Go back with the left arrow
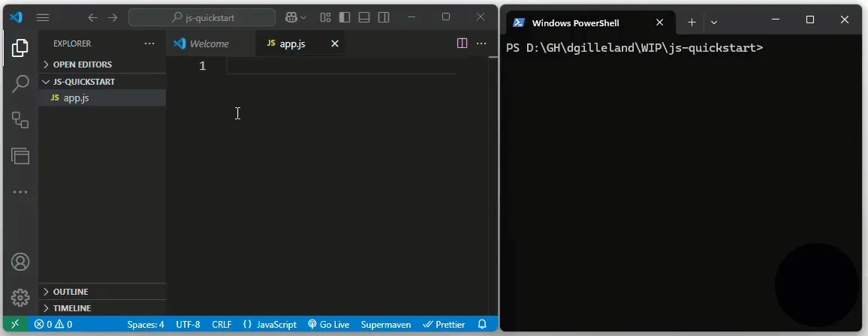 coord(92,18)
